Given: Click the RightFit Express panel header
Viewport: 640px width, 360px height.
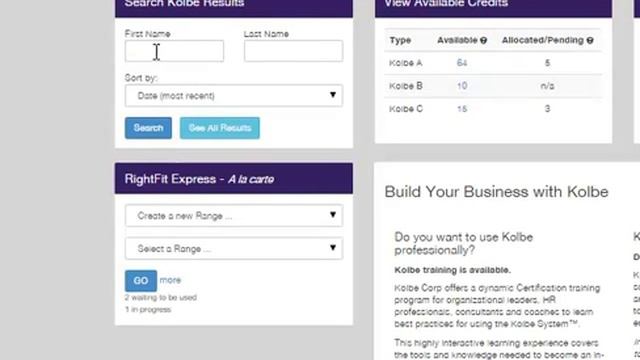Looking at the screenshot, I should pos(234,178).
